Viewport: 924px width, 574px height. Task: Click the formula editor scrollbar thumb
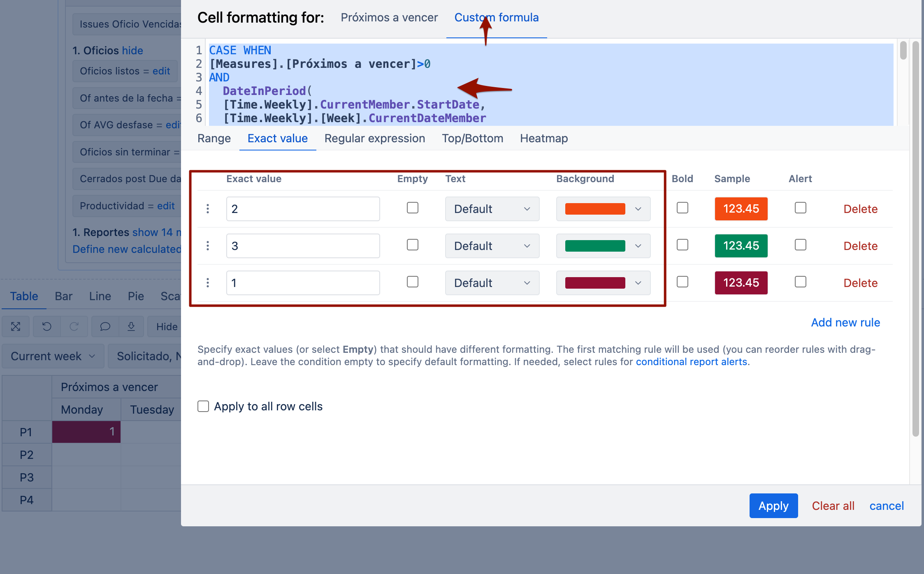903,50
